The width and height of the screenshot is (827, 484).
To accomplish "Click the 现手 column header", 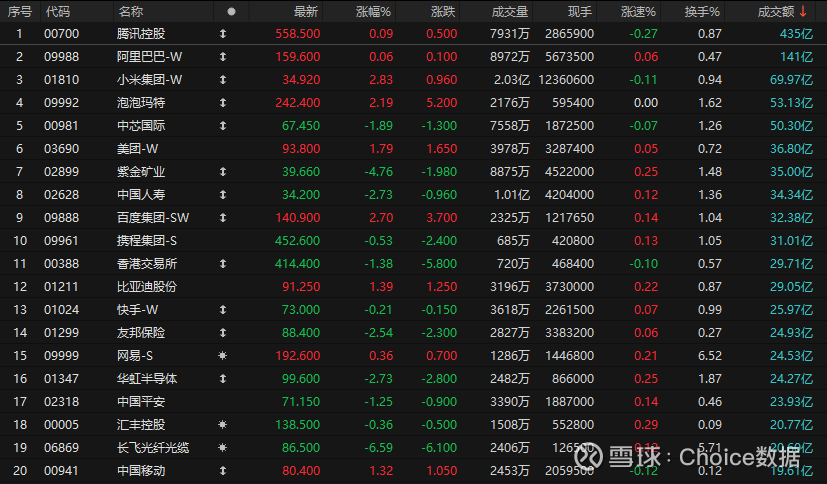I will pos(579,12).
